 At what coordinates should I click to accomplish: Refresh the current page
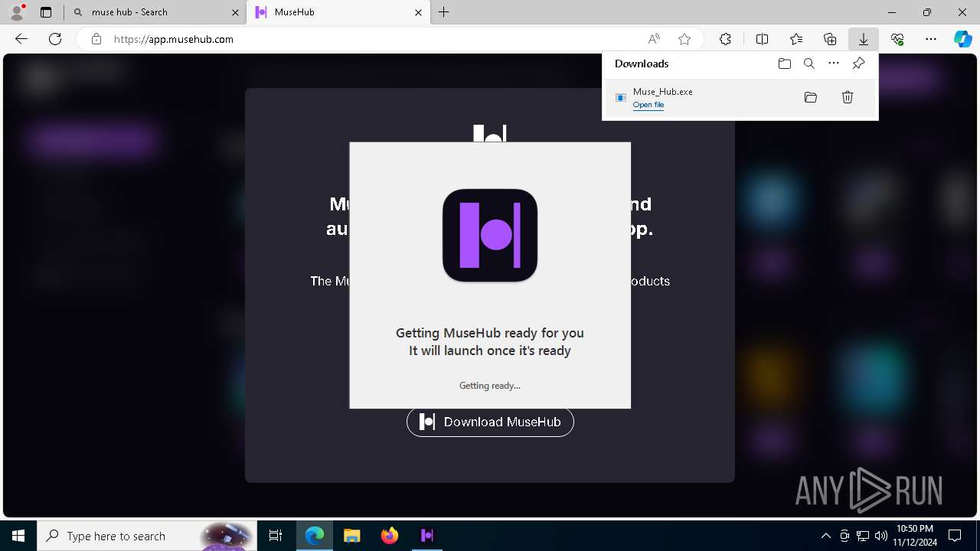coord(55,39)
